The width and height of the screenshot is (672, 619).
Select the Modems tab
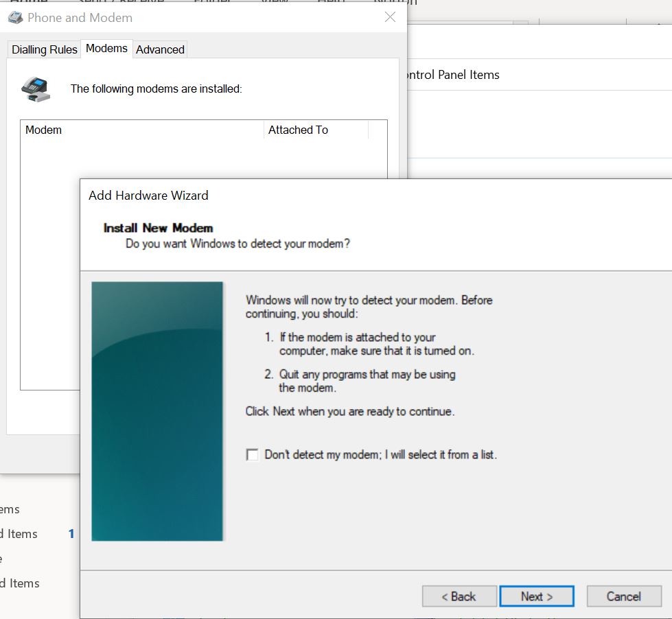click(x=106, y=49)
